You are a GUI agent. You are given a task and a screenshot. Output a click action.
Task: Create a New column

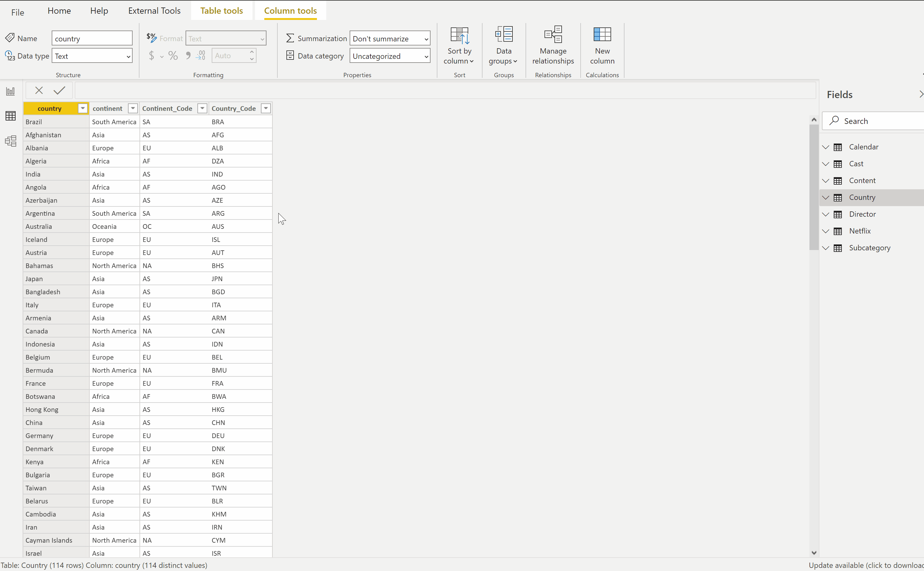602,45
